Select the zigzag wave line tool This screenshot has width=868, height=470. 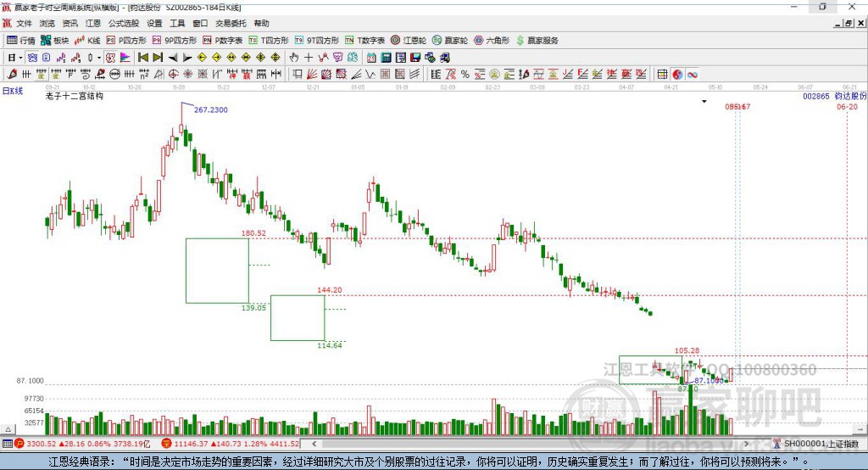371,75
